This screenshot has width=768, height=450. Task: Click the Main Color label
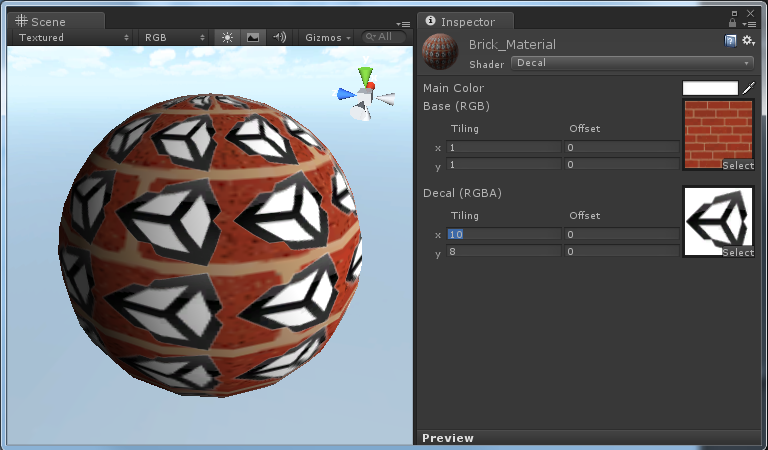[454, 88]
